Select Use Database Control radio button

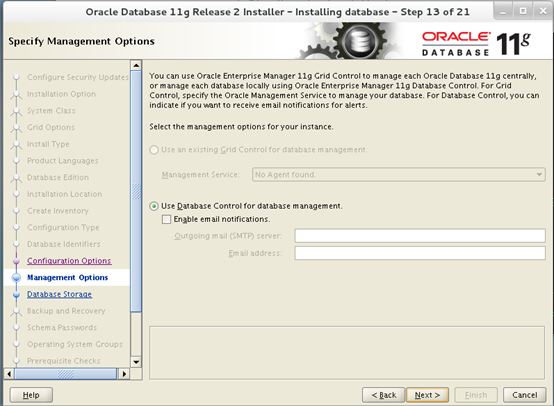click(x=154, y=206)
